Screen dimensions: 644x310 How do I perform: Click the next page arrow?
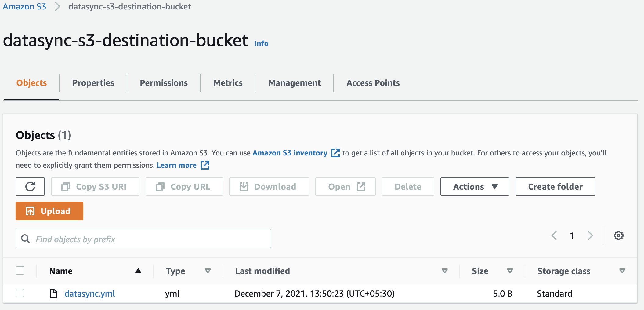(x=590, y=235)
